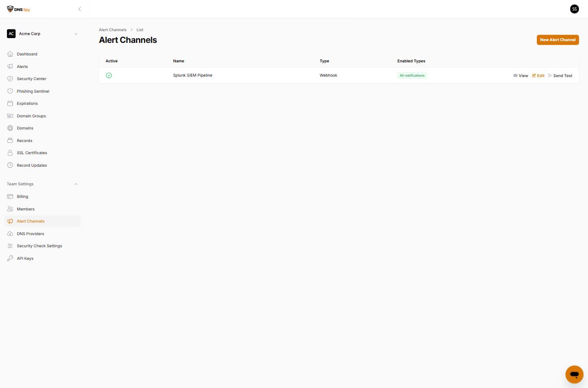
Task: Click the Phishing Sentinel shield icon
Action: 10,91
